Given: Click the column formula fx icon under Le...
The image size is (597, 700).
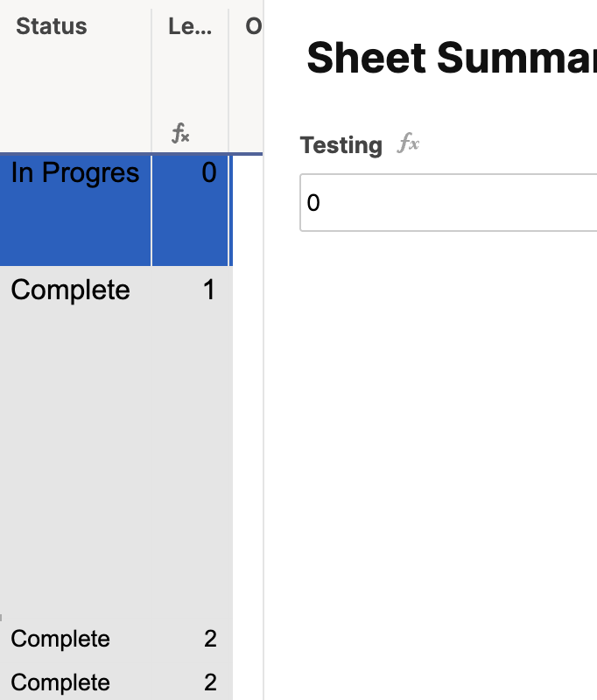Looking at the screenshot, I should coord(180,134).
